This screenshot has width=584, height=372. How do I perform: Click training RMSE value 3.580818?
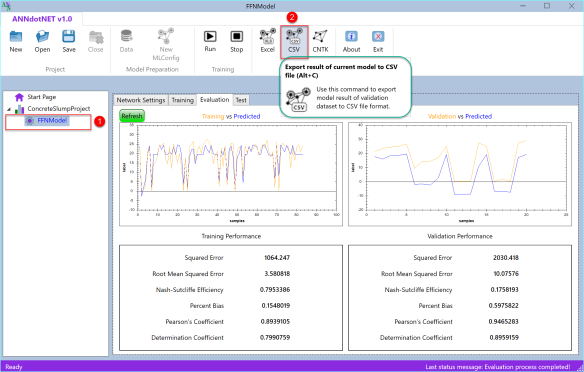pos(277,274)
